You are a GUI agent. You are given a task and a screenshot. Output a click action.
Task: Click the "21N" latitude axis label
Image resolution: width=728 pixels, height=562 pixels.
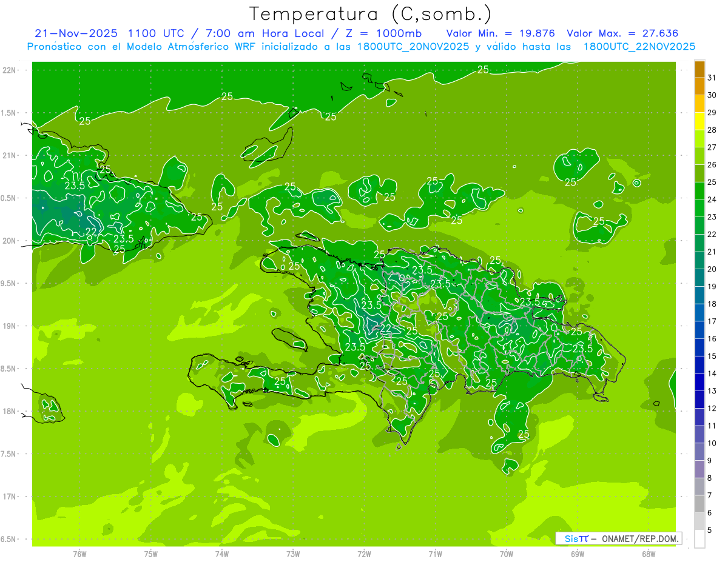(x=10, y=156)
